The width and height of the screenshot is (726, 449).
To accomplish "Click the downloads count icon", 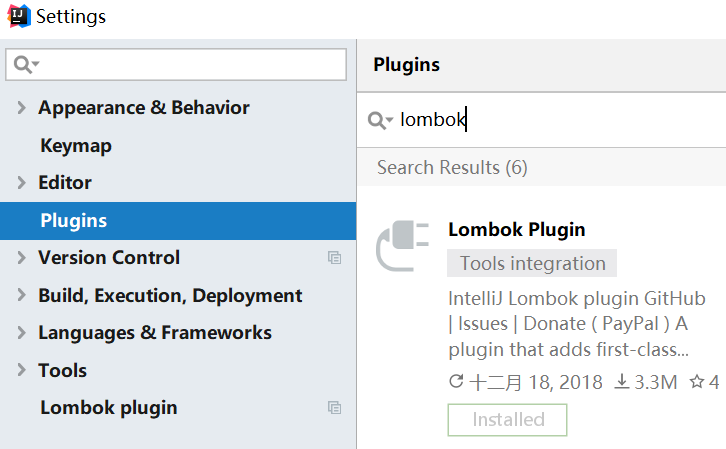I will [619, 382].
